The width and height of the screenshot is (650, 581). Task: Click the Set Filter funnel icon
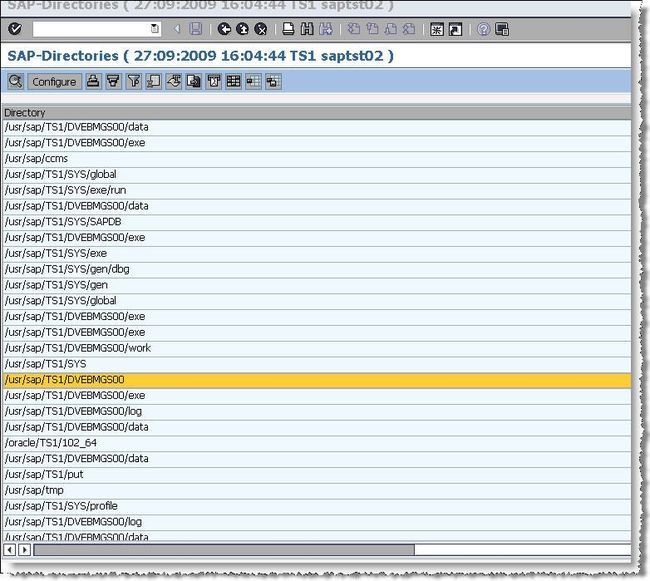click(x=134, y=81)
